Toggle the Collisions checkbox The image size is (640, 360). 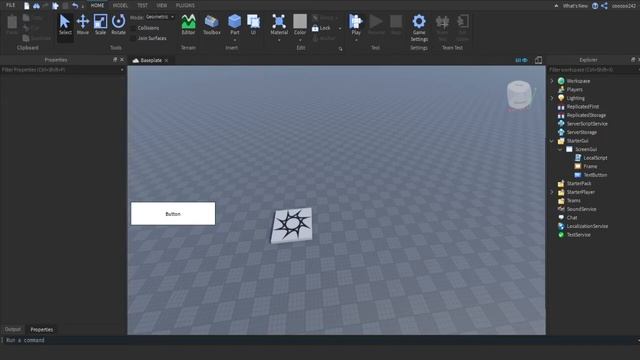[x=133, y=28]
